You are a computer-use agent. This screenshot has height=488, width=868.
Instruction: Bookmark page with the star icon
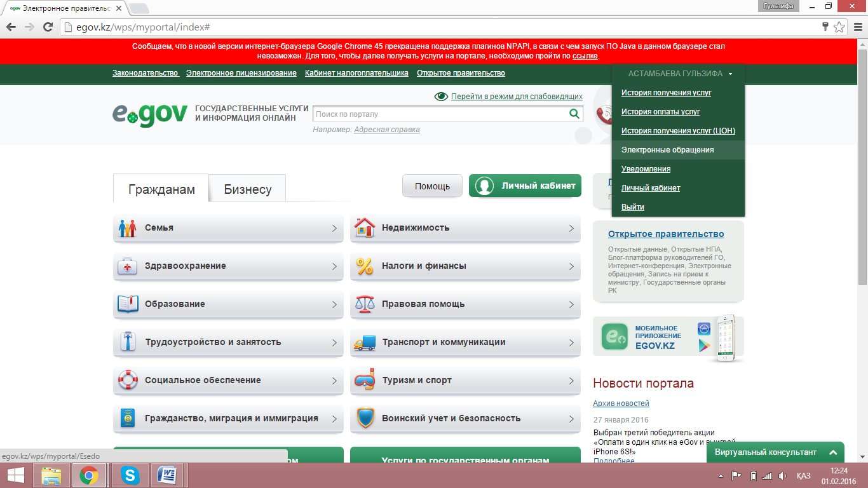click(x=839, y=27)
